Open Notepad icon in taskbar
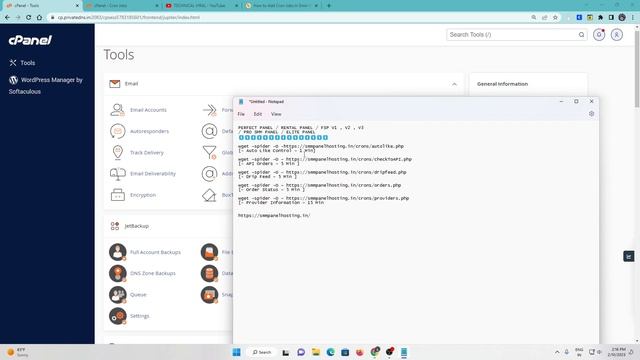 (x=404, y=352)
